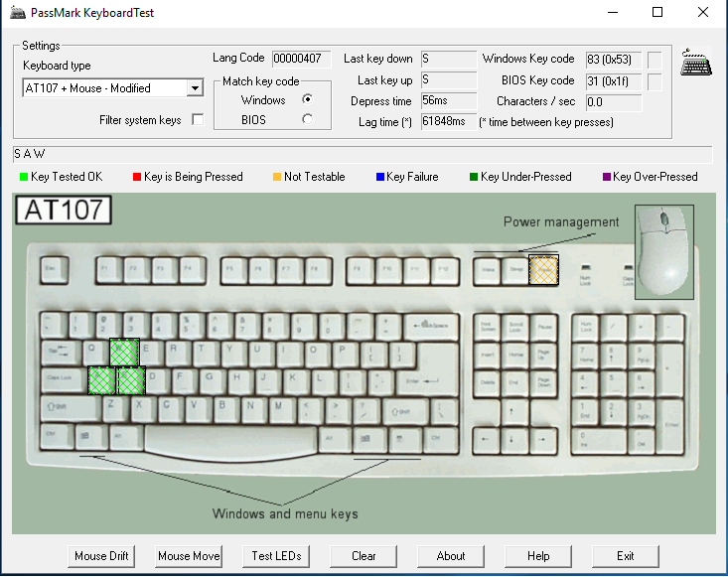728x577 pixels.
Task: Click the numeric keypad 0 Ins key
Action: 599,440
